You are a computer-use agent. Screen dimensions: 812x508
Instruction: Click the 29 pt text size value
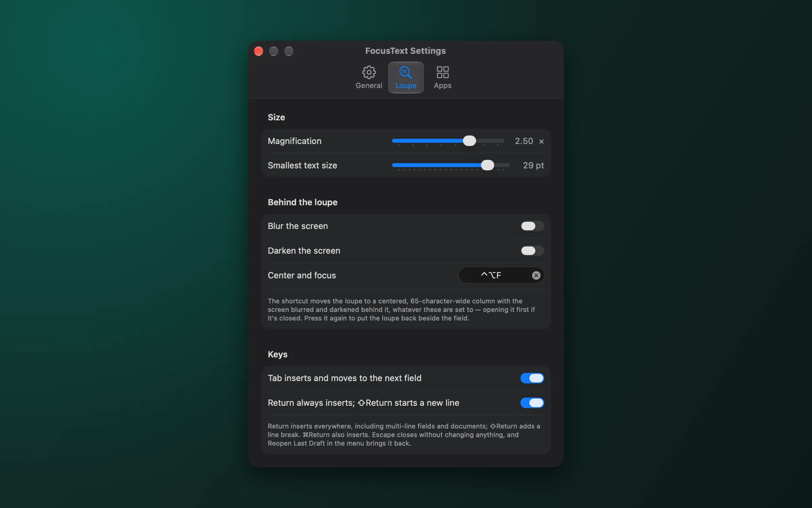click(533, 165)
